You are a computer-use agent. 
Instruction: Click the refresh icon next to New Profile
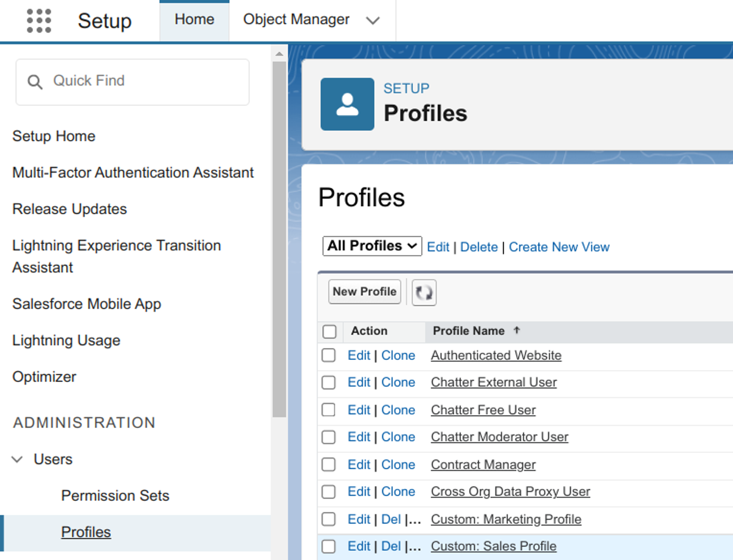coord(424,292)
